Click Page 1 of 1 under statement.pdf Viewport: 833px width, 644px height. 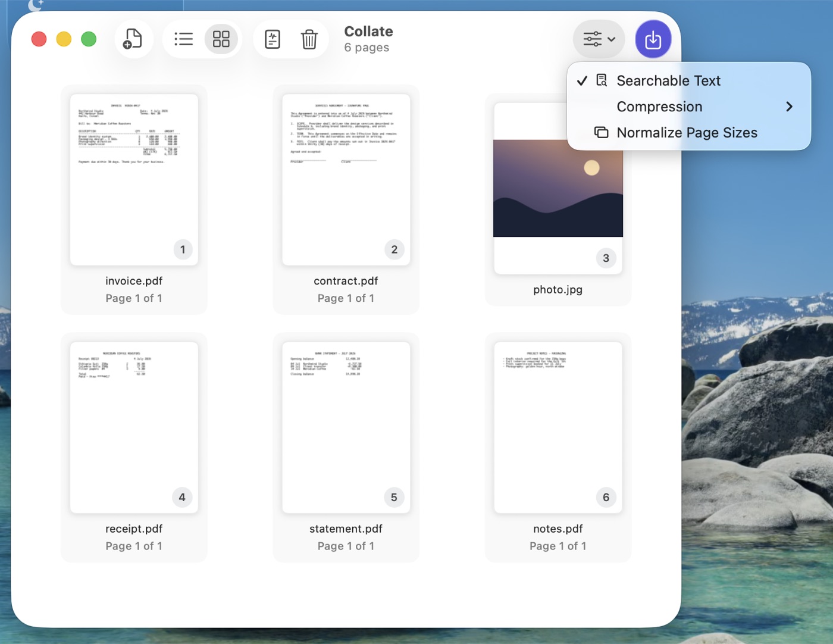tap(346, 546)
